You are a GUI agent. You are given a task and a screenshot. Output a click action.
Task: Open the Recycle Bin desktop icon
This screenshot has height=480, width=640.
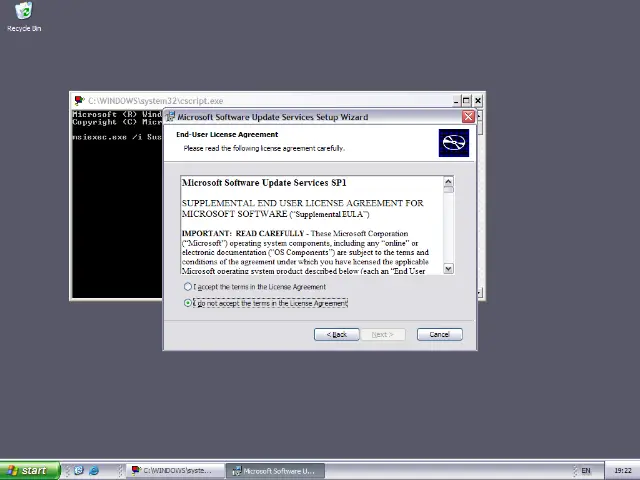click(x=24, y=16)
